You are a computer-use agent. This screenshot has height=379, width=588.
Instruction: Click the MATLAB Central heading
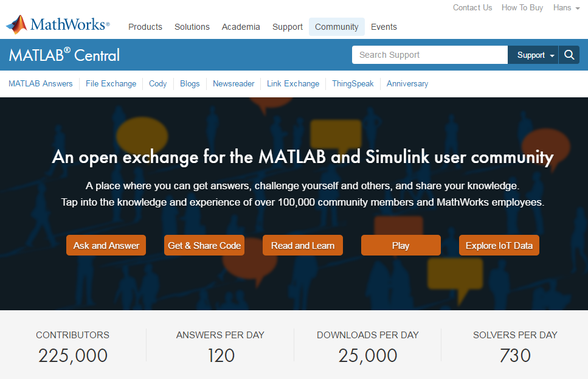point(64,55)
